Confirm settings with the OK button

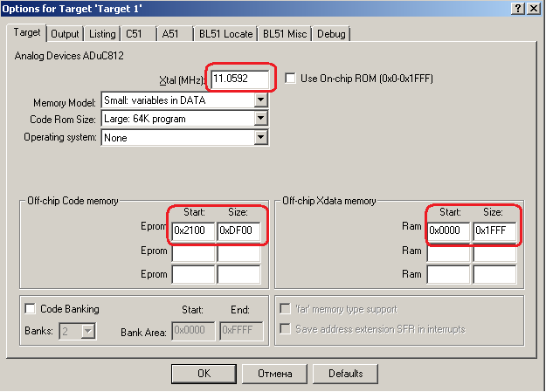click(204, 374)
